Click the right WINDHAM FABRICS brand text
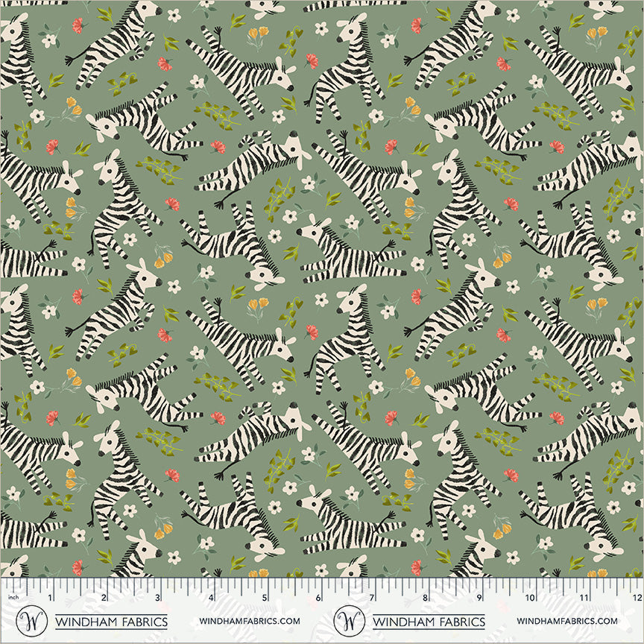The width and height of the screenshot is (644, 644). tap(429, 622)
